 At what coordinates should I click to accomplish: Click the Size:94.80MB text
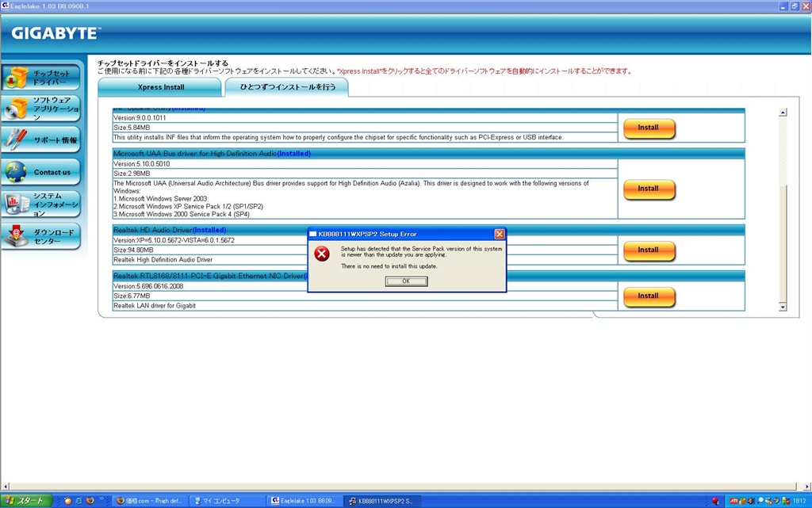pos(133,250)
